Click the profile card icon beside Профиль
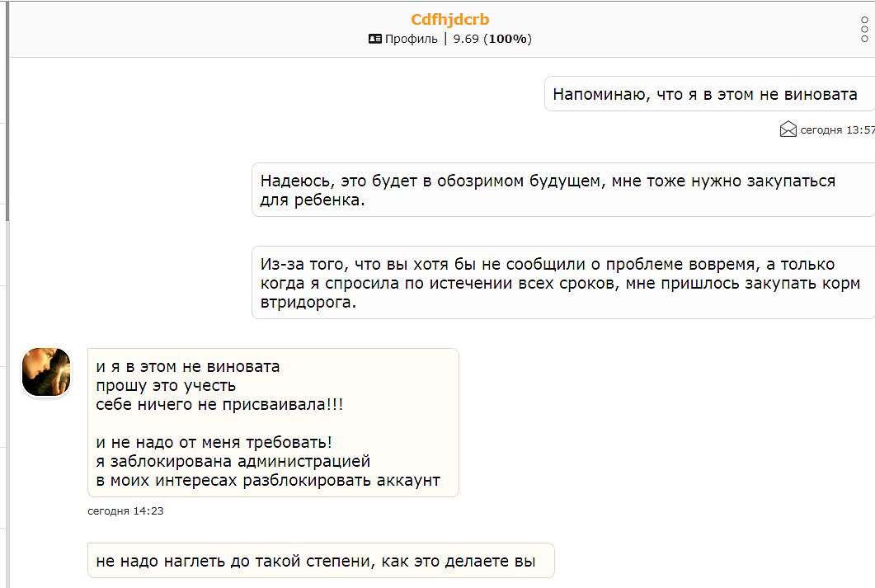Screen dimensions: 875x588 coord(375,39)
